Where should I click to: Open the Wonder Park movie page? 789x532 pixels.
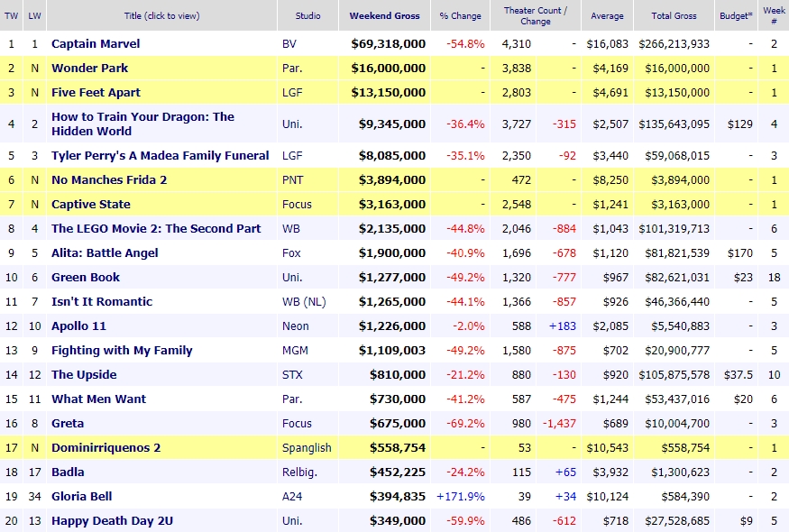coord(89,68)
